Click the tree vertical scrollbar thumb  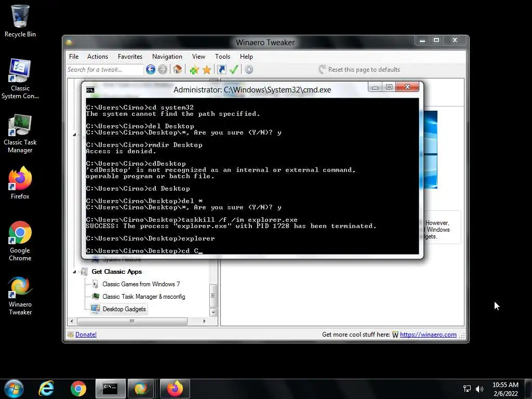point(214,296)
